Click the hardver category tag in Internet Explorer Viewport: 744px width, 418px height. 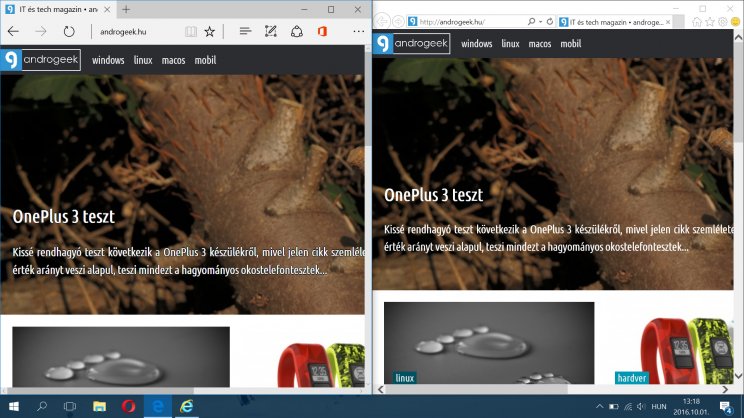632,378
